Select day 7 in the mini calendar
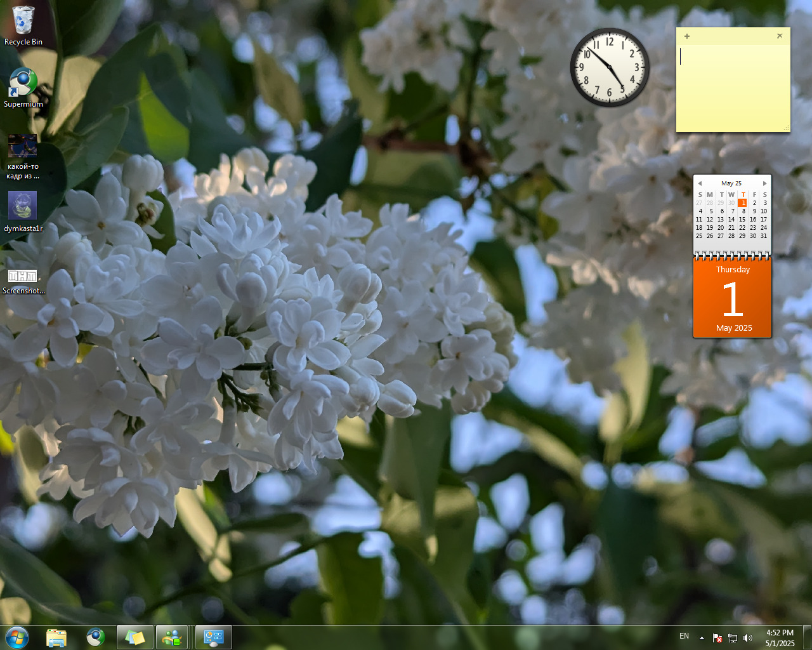The image size is (812, 650). tap(733, 211)
